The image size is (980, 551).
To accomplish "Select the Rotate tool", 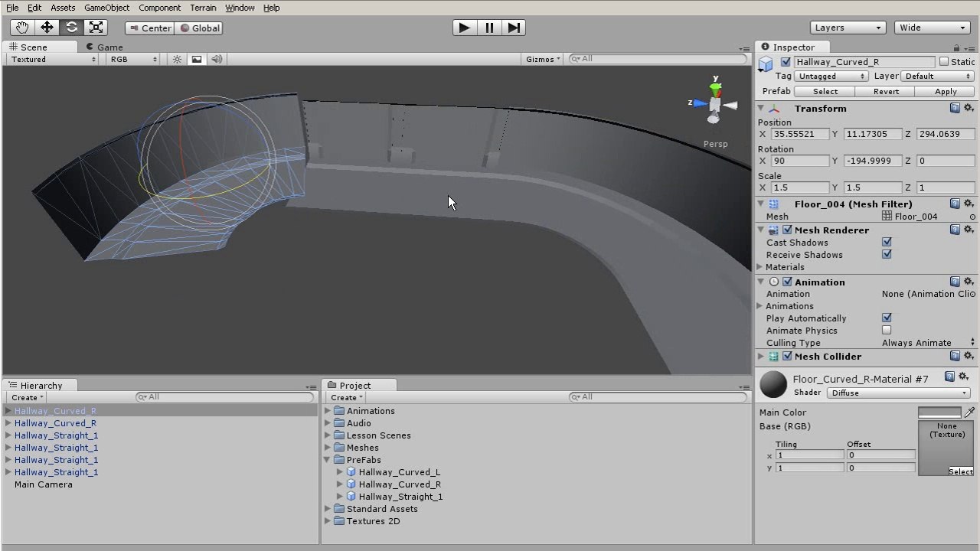I will click(71, 28).
